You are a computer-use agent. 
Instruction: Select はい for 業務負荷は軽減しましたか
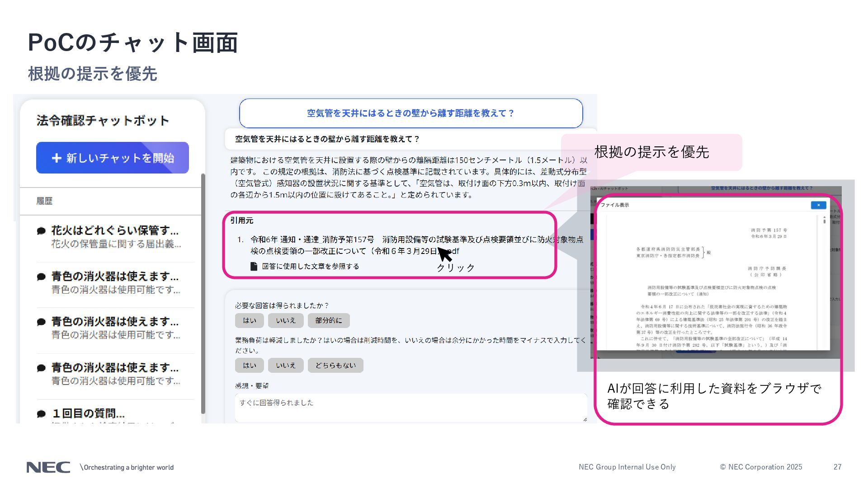click(x=249, y=365)
